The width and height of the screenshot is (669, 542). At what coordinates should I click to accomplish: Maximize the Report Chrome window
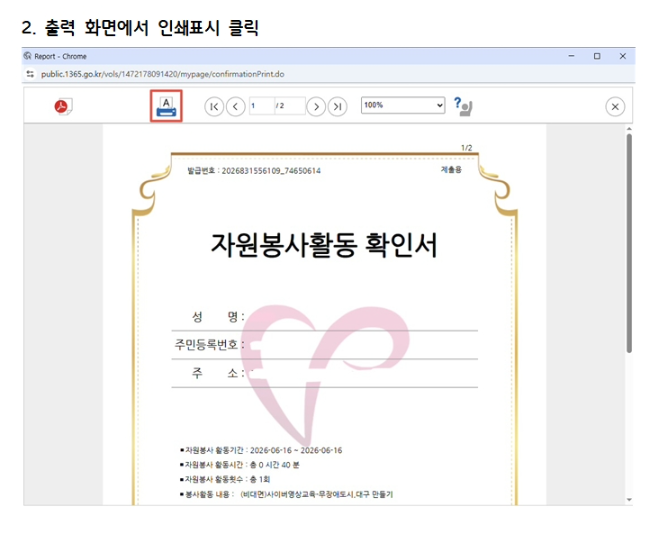pos(597,56)
